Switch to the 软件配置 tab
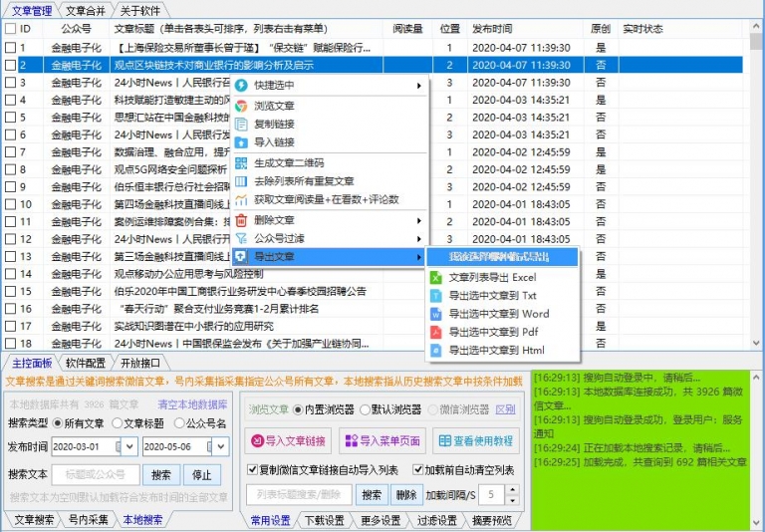Viewport: 765px width, 532px height. (x=86, y=363)
